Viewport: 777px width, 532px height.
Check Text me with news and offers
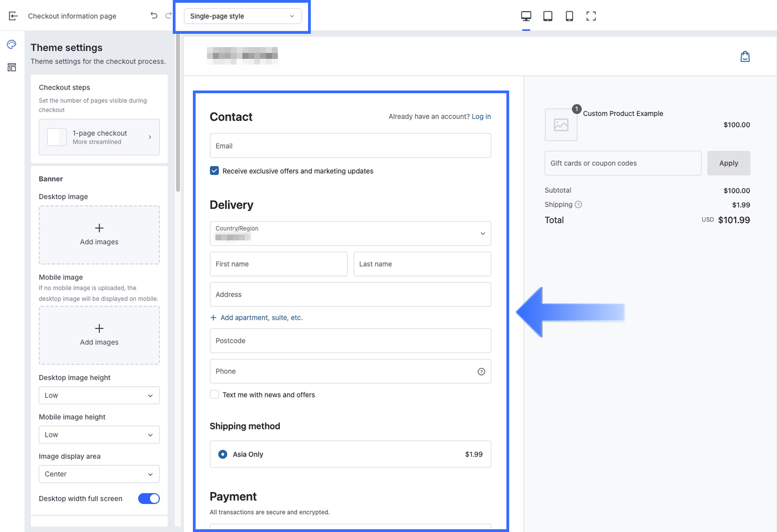point(214,394)
